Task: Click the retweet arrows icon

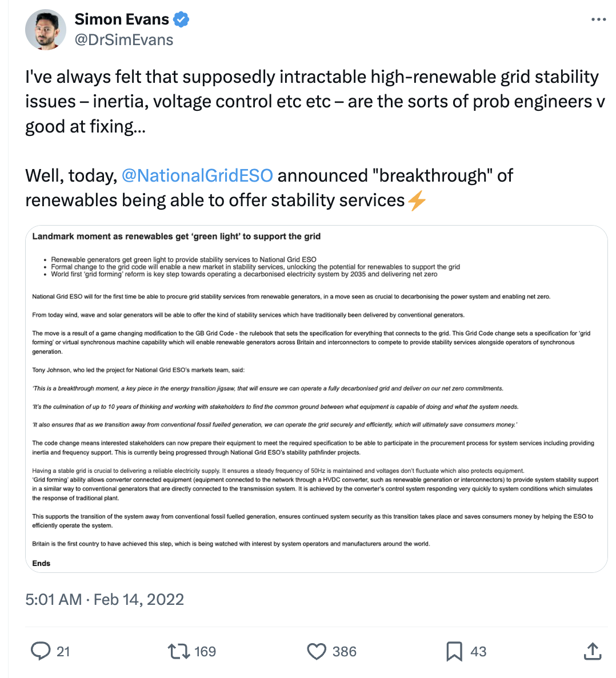Action: pyautogui.click(x=178, y=651)
